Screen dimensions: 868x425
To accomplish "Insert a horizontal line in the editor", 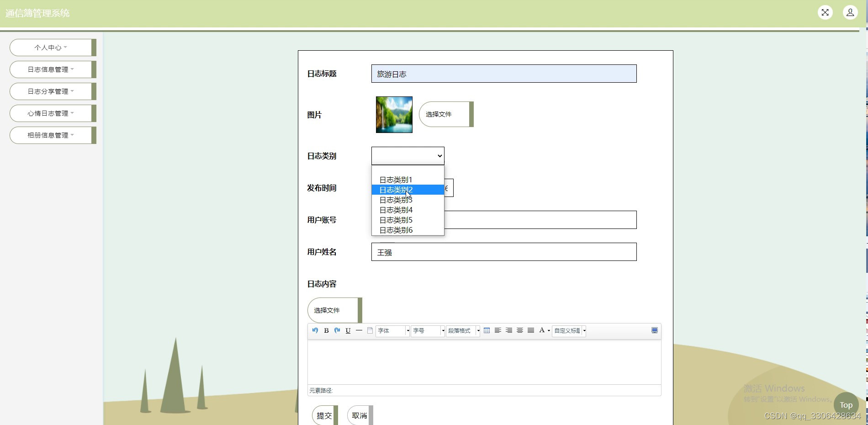I will (x=359, y=330).
